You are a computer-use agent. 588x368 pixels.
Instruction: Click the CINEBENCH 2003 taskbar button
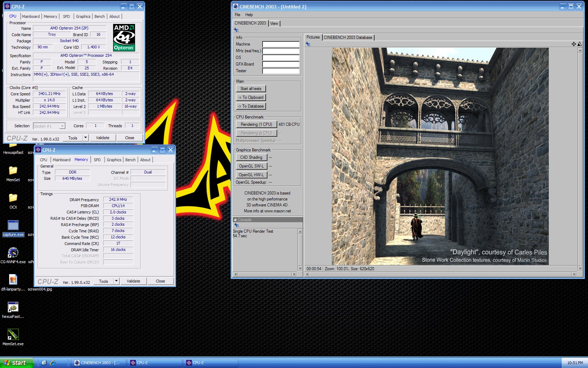point(99,363)
